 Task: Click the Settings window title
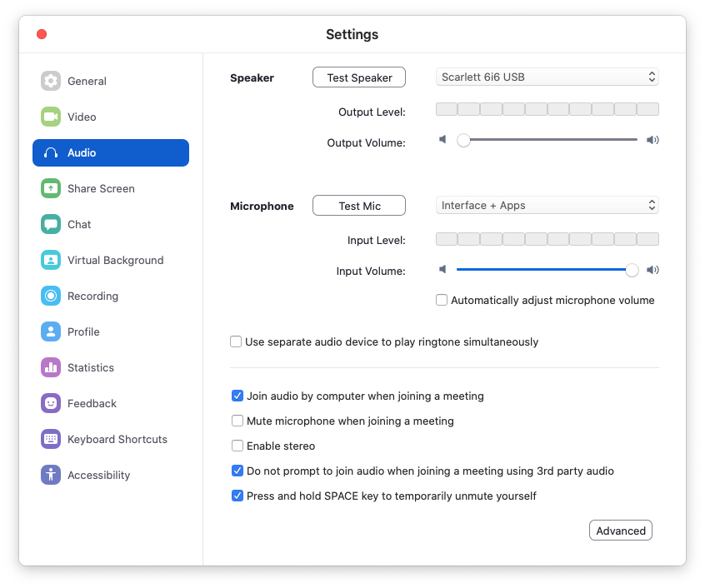click(352, 34)
